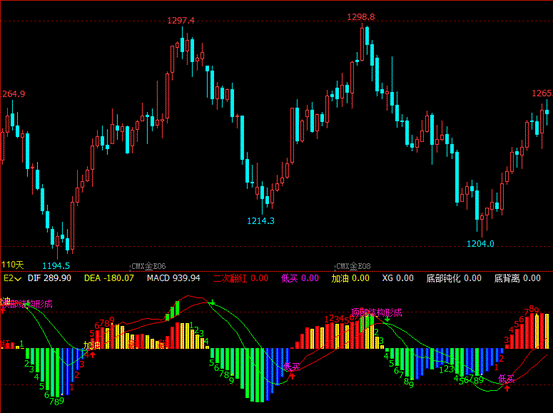Select the 底背离 0.00 indicator label

pyautogui.click(x=517, y=278)
